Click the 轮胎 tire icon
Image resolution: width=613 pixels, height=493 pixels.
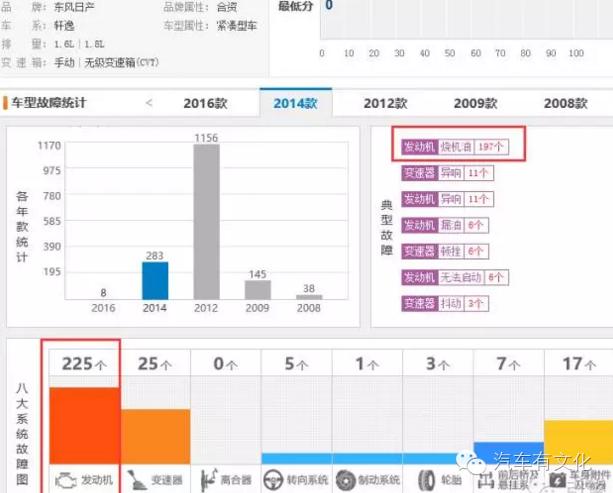pos(425,479)
